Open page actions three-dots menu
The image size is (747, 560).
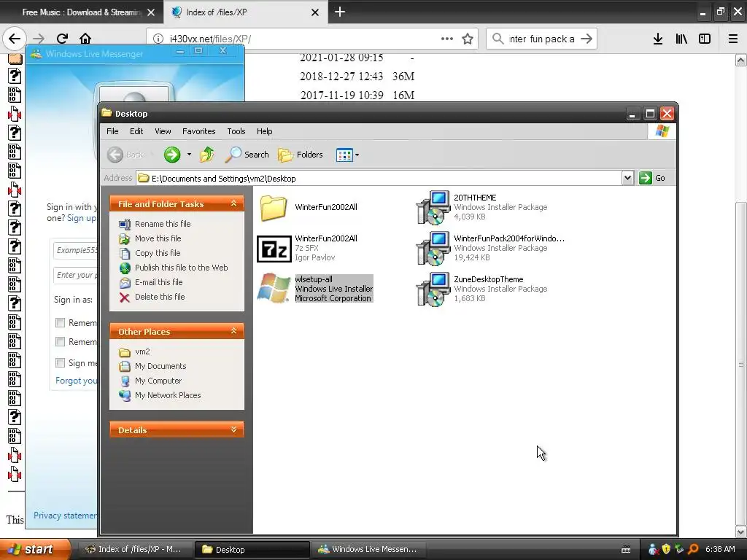[x=447, y=39]
